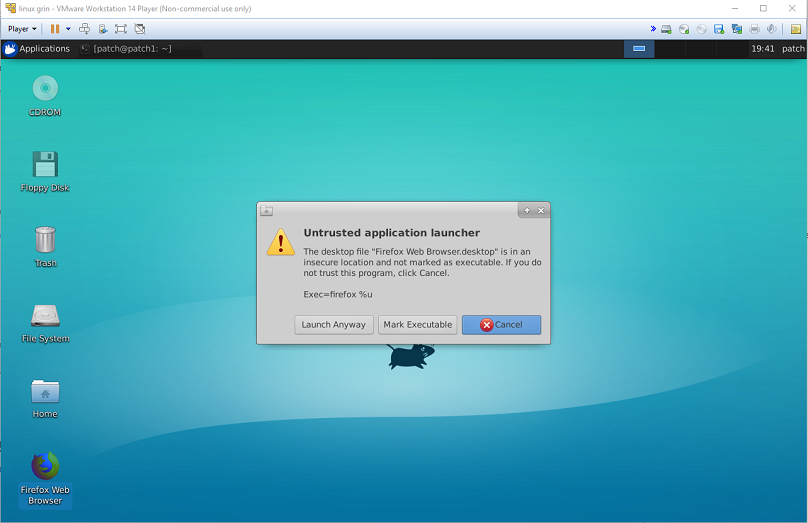Click the floppy drive device icon

pyautogui.click(x=719, y=29)
